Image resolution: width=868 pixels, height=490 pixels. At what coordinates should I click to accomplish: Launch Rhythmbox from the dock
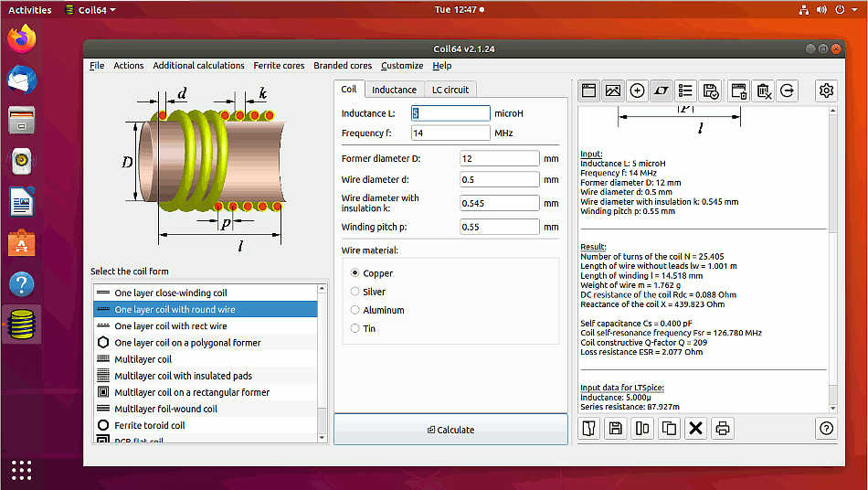22,162
